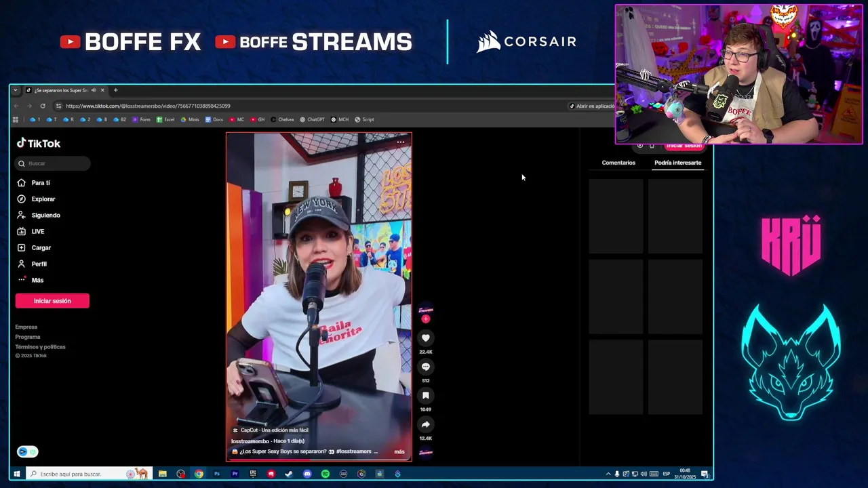868x488 pixels.
Task: Open the MC YouTube bookmark
Action: 237,119
